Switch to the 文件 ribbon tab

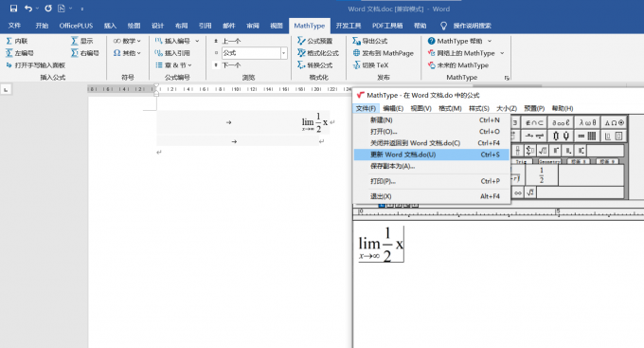(14, 26)
